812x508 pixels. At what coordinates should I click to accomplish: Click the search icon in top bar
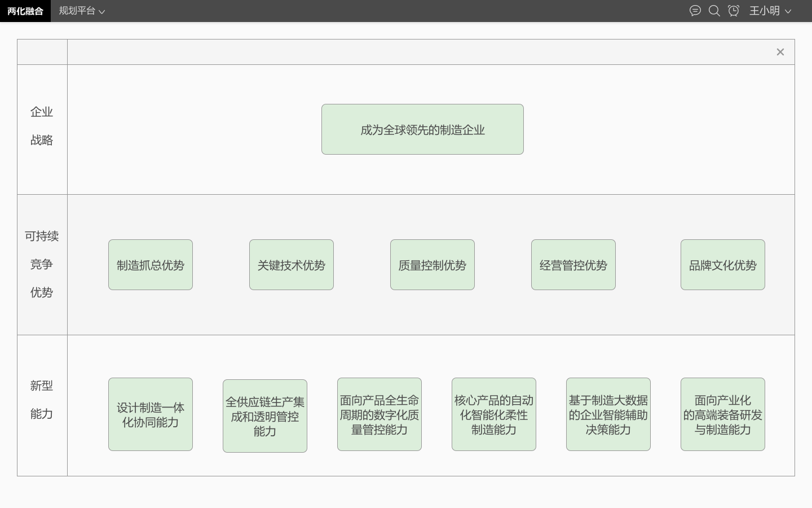coord(714,11)
